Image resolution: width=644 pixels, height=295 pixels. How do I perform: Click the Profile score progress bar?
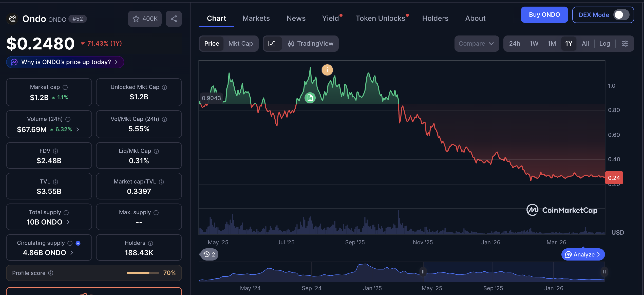tap(143, 273)
